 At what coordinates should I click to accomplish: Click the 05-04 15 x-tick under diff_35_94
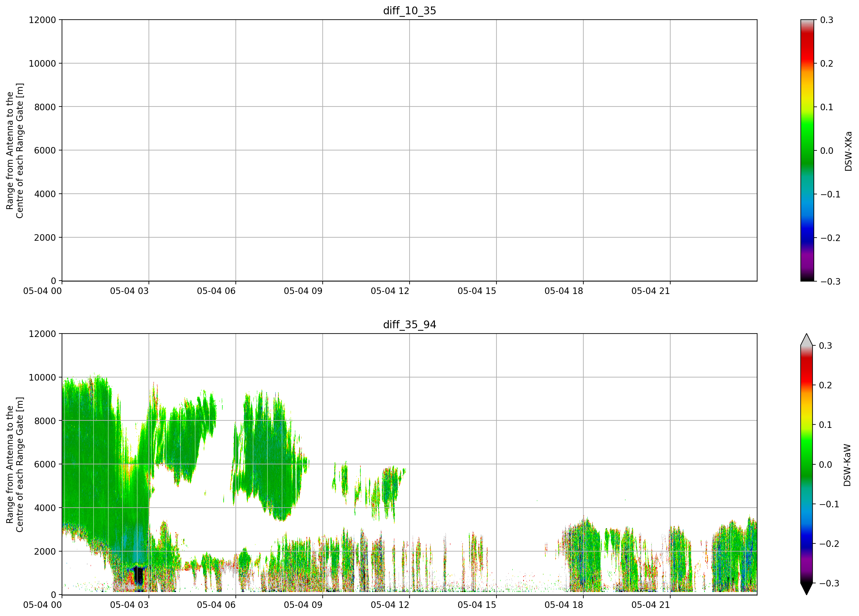pyautogui.click(x=477, y=605)
